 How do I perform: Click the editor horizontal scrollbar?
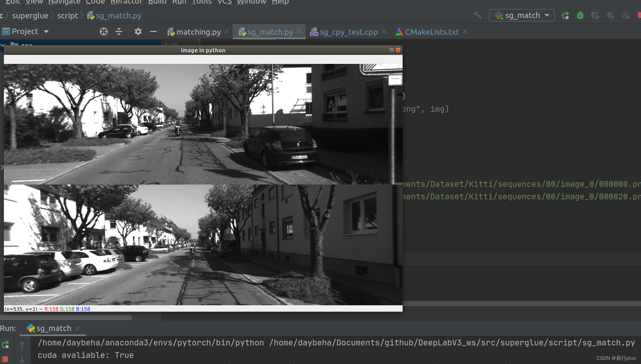click(x=522, y=303)
